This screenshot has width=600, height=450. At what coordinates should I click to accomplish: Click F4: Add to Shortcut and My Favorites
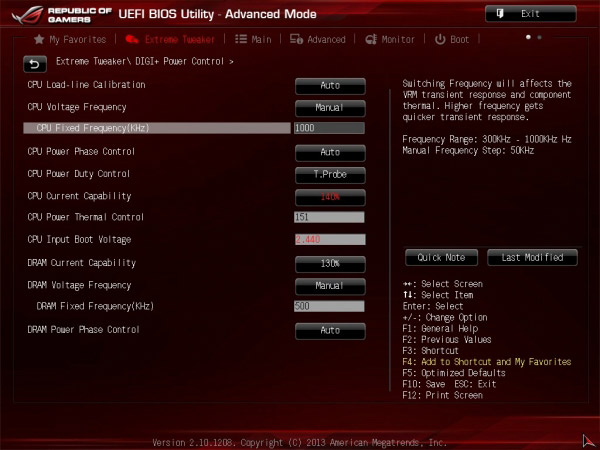pos(487,362)
